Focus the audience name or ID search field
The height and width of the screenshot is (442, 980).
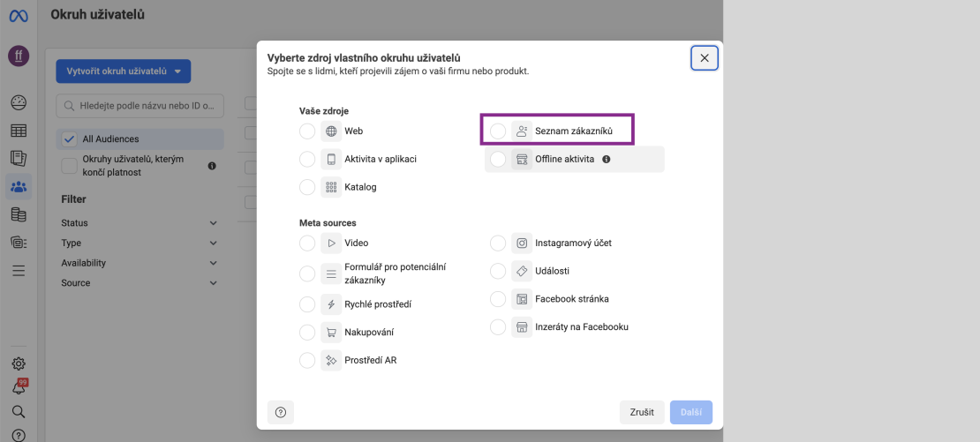click(140, 106)
